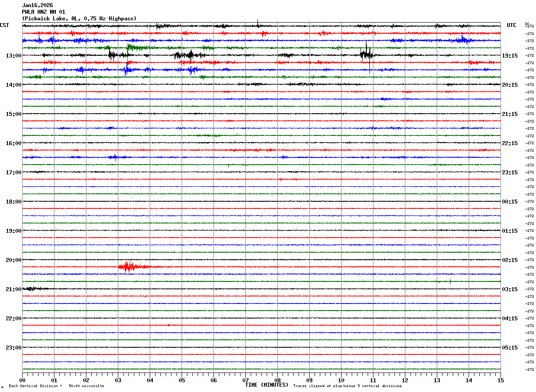Select the 13:00 CST time label
536x392 pixels.
pos(13,56)
